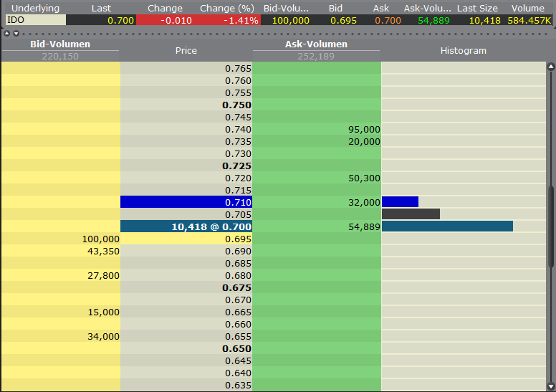Click the ask volume 50,300 at 0.720
The width and height of the screenshot is (556, 392).
[x=364, y=178]
